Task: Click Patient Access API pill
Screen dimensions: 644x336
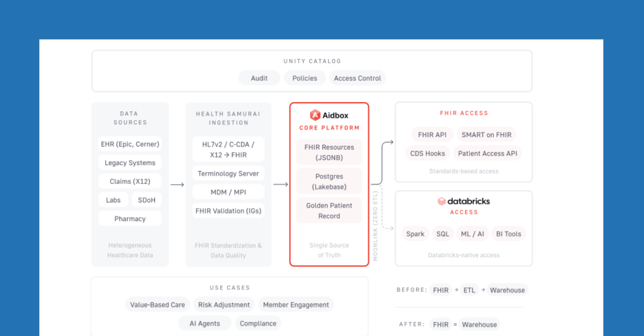Action: tap(488, 153)
